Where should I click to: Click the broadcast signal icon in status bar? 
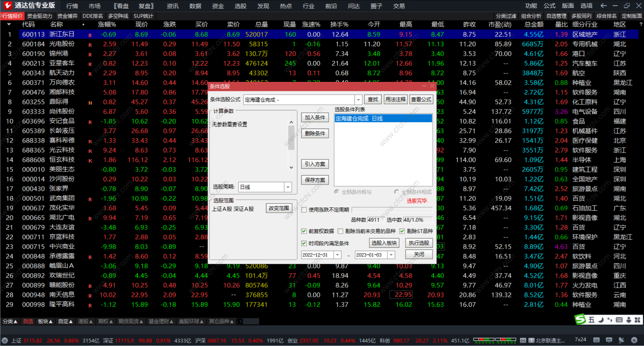click(523, 340)
